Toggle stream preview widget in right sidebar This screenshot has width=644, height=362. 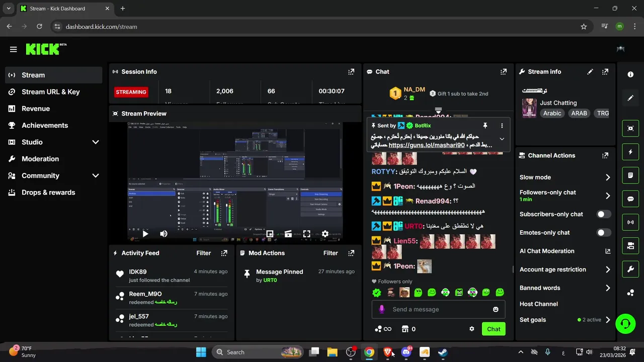point(630,128)
